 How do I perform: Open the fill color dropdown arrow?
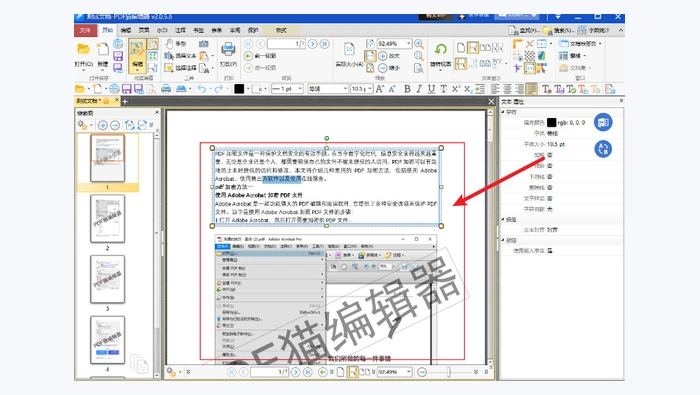(248, 89)
